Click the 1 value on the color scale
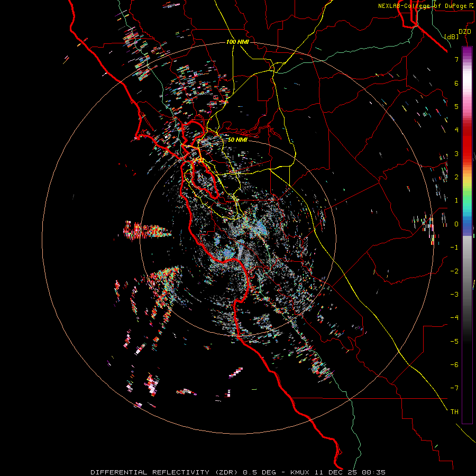The height and width of the screenshot is (476, 476). click(x=456, y=200)
